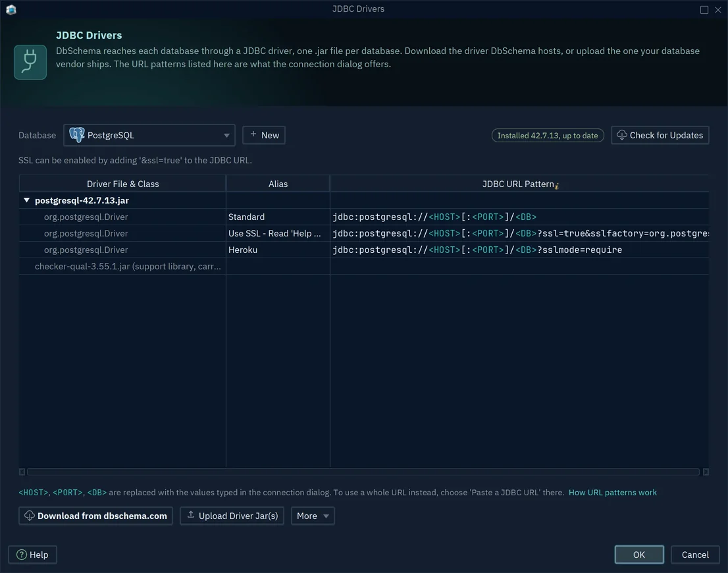This screenshot has width=728, height=573.
Task: Click the plus icon on New button
Action: pyautogui.click(x=253, y=134)
